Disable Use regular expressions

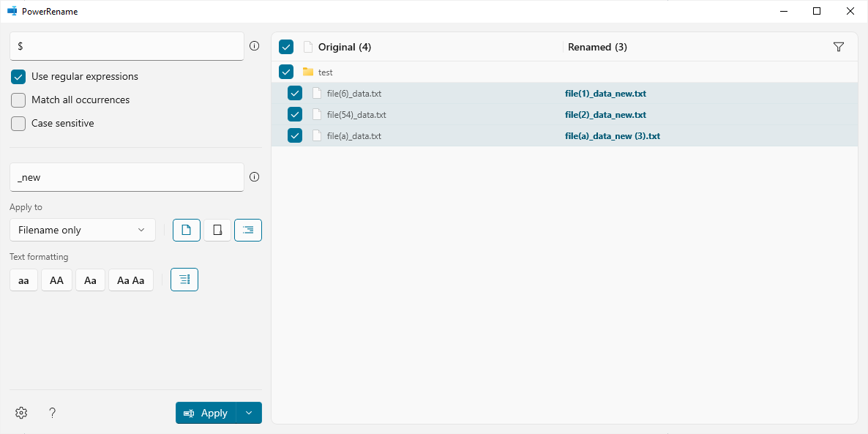pyautogui.click(x=18, y=76)
